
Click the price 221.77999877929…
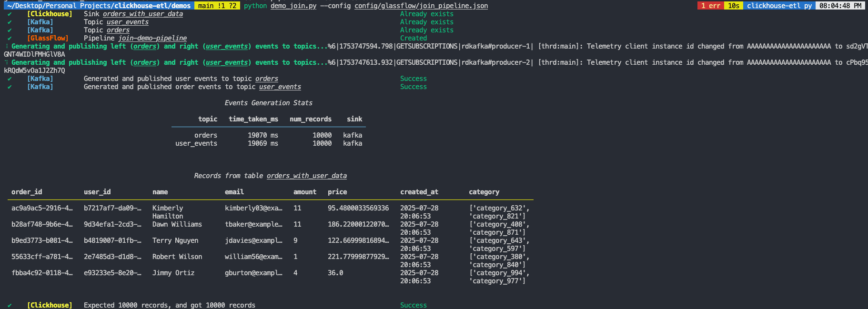pos(358,257)
